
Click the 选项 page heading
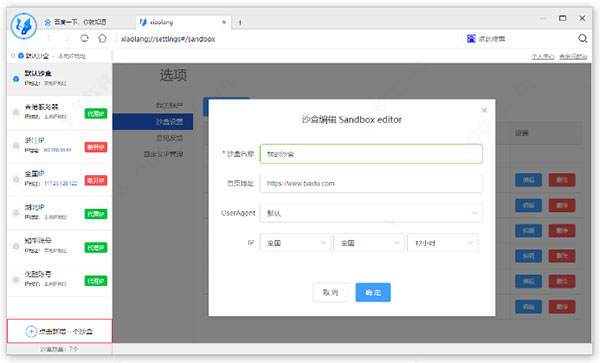click(173, 75)
